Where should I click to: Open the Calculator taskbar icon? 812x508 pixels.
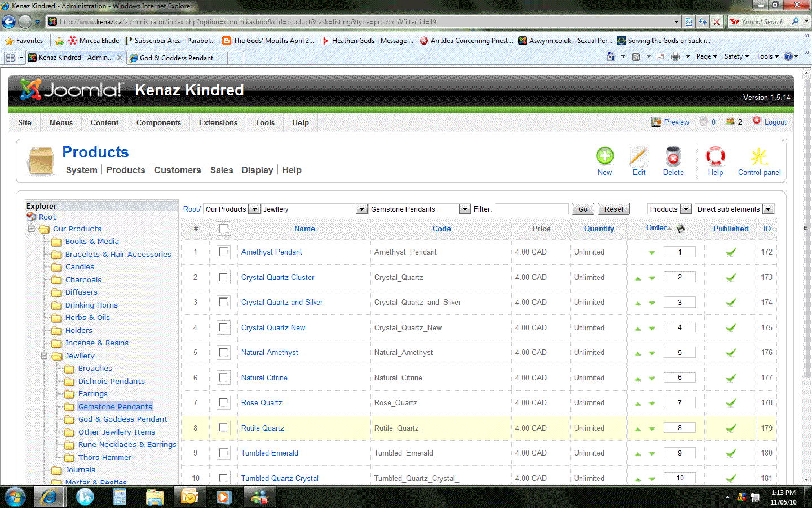click(x=120, y=497)
